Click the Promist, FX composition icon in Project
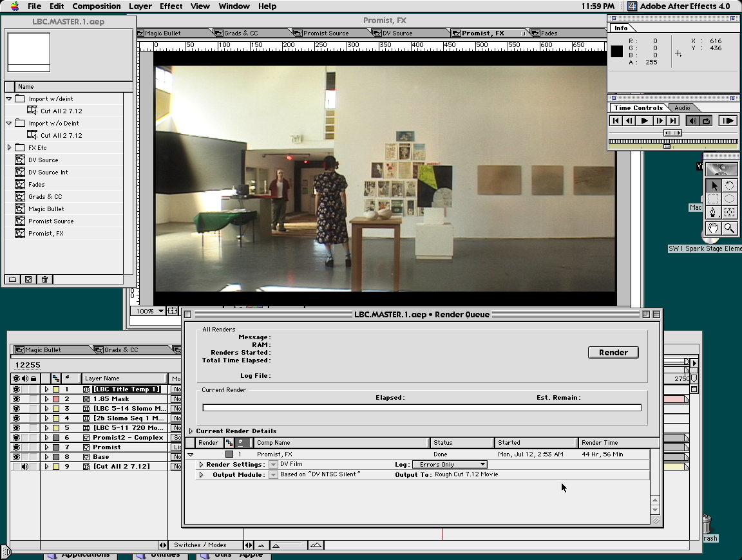Screen dimensions: 742x560 [x=20, y=233]
